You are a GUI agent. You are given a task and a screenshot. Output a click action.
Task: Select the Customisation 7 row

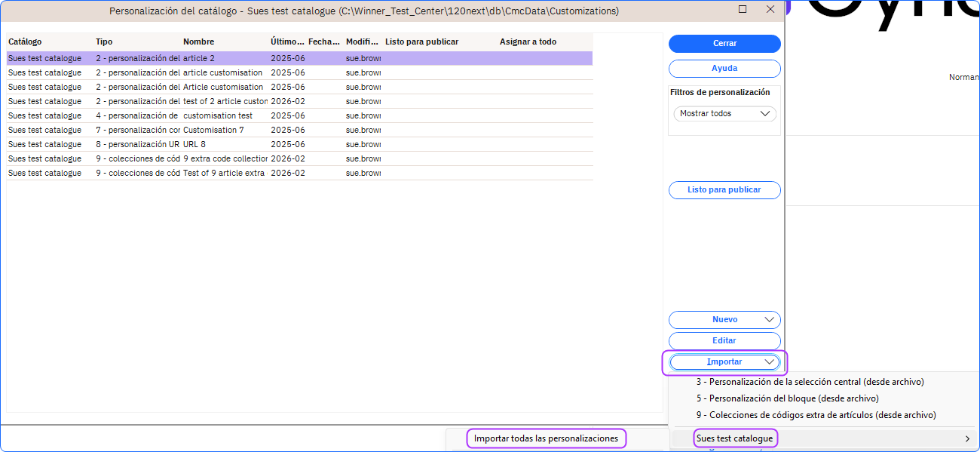[x=213, y=131]
